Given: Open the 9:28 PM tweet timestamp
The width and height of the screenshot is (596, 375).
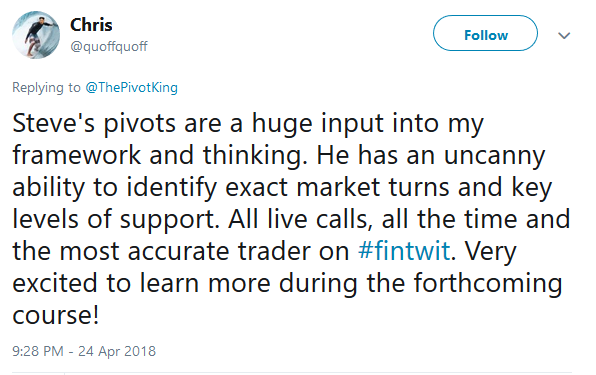Looking at the screenshot, I should pos(38,351).
